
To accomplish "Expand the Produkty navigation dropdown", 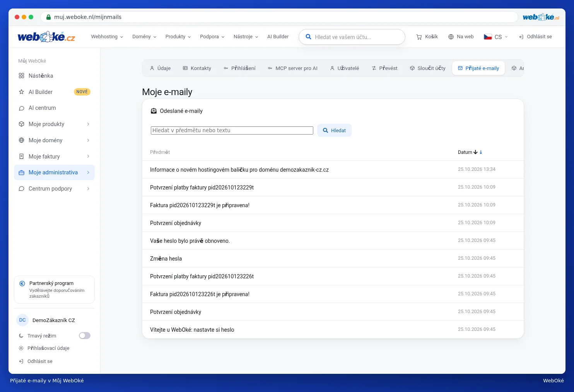I will click(178, 37).
